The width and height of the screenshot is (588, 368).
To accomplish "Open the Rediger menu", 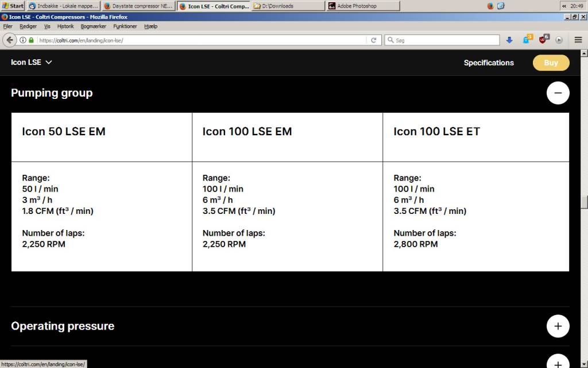I will click(28, 26).
